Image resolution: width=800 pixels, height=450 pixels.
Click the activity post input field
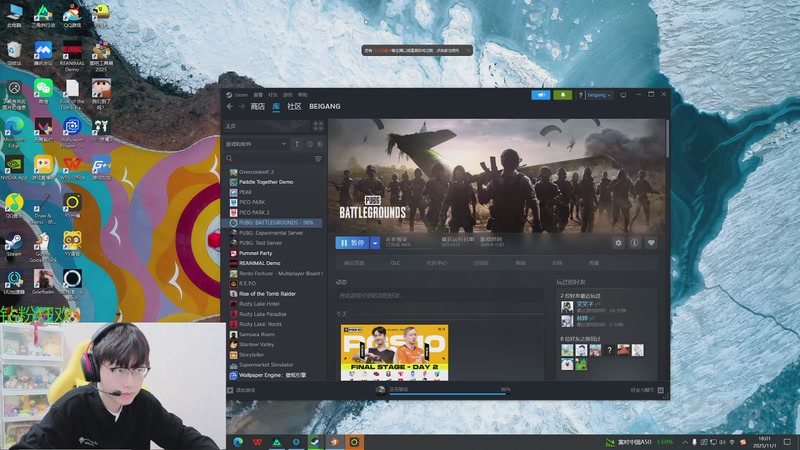click(440, 295)
